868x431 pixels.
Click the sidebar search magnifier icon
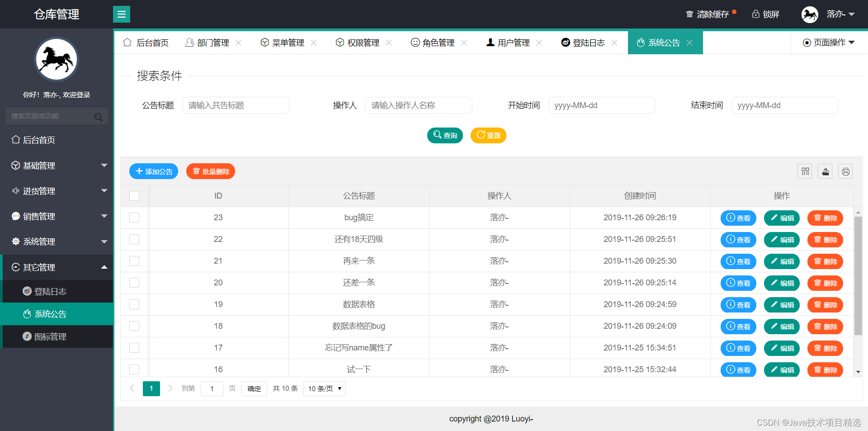(x=98, y=117)
